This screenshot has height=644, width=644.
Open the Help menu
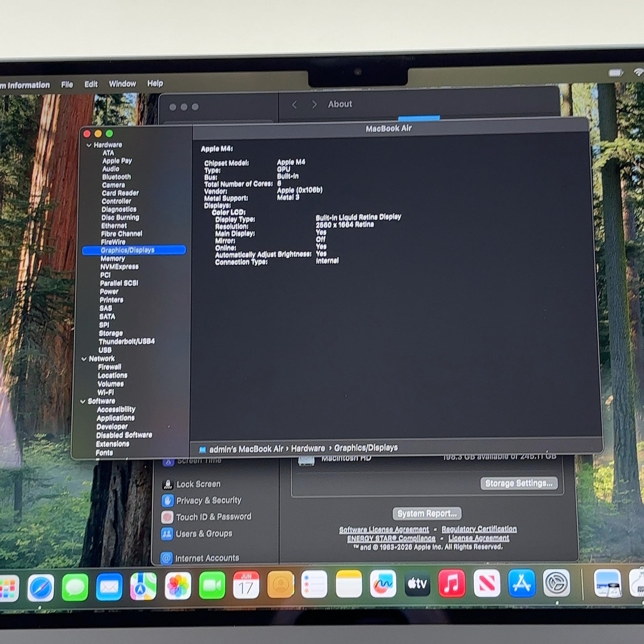[155, 83]
